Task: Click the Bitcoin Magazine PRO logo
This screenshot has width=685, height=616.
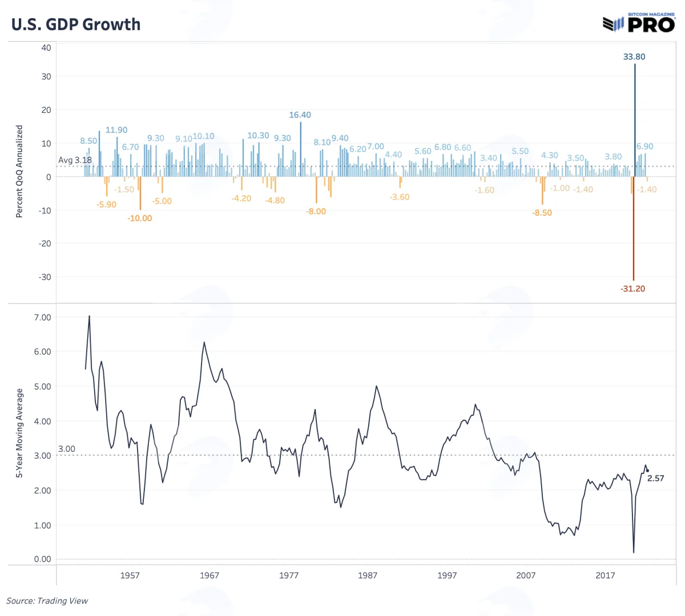Action: pos(639,22)
